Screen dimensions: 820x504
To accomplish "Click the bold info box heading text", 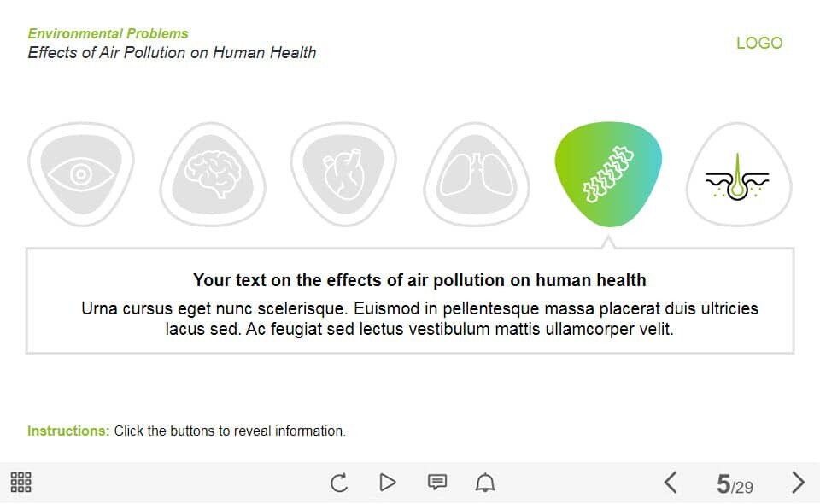I will click(x=419, y=280).
